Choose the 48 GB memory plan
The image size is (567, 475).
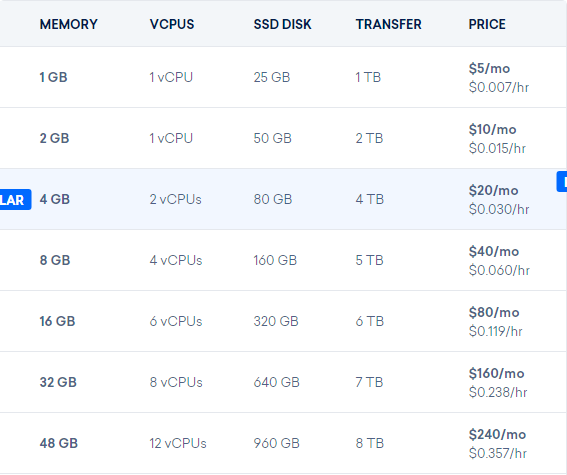(x=284, y=443)
